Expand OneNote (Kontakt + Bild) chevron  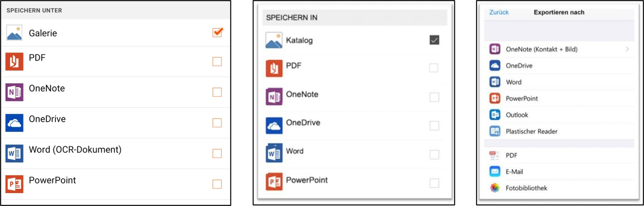[628, 49]
